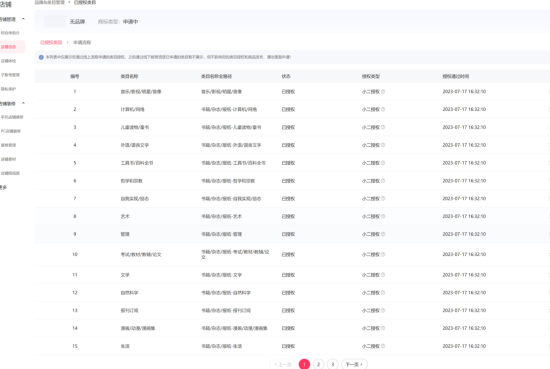Select 音乐/影视/明星/音像 category name cell
Screen dimensions: 550x369
141,92
